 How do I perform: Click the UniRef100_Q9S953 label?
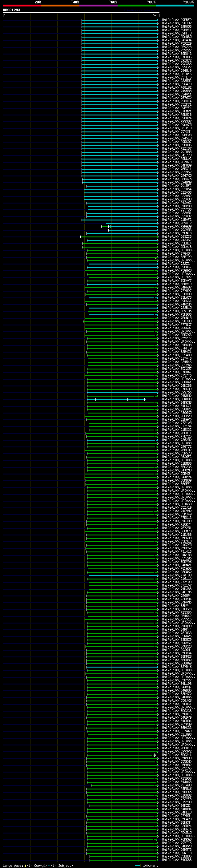(177, 230)
